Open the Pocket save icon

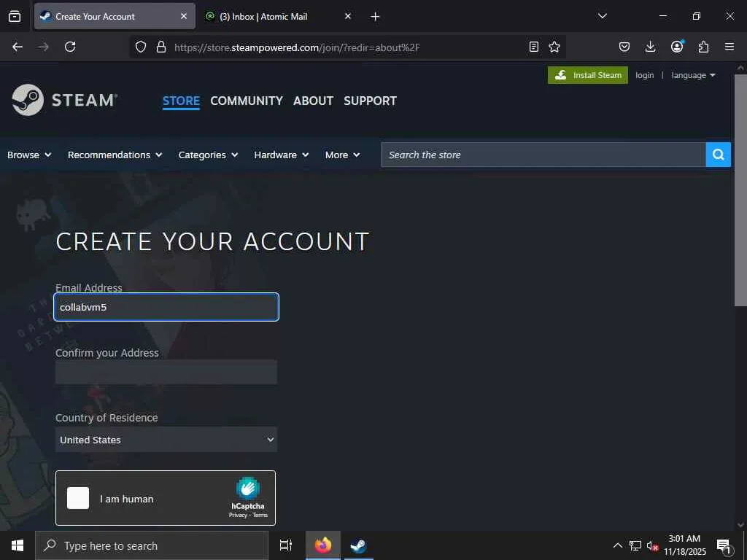click(624, 47)
